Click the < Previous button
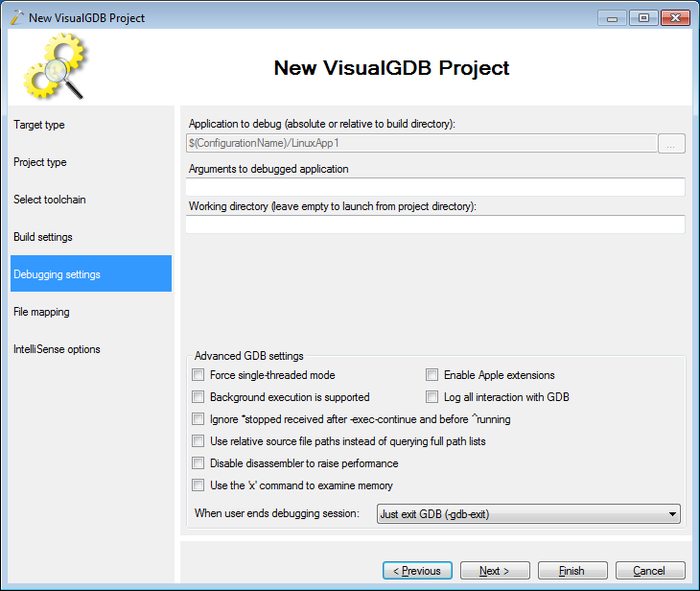The height and width of the screenshot is (591, 700). [417, 570]
